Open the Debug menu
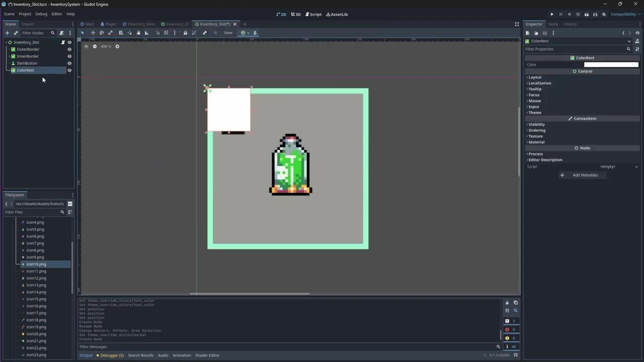This screenshot has width=644, height=362. [41, 14]
